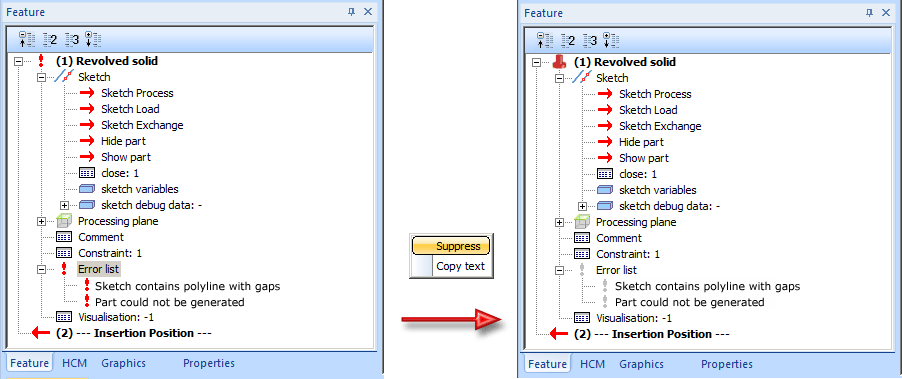Collapse Sketch node in left Feature panel
Viewport: 902px width, 379px height.
tap(41, 77)
